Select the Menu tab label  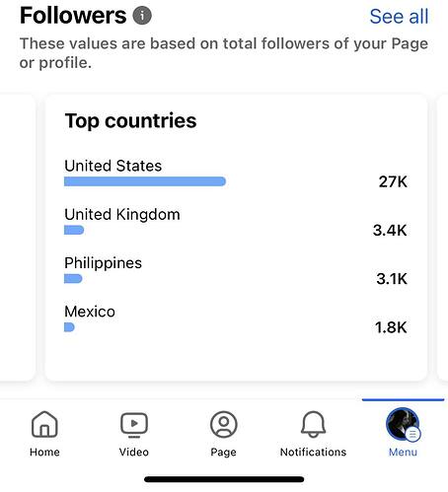pos(403,453)
